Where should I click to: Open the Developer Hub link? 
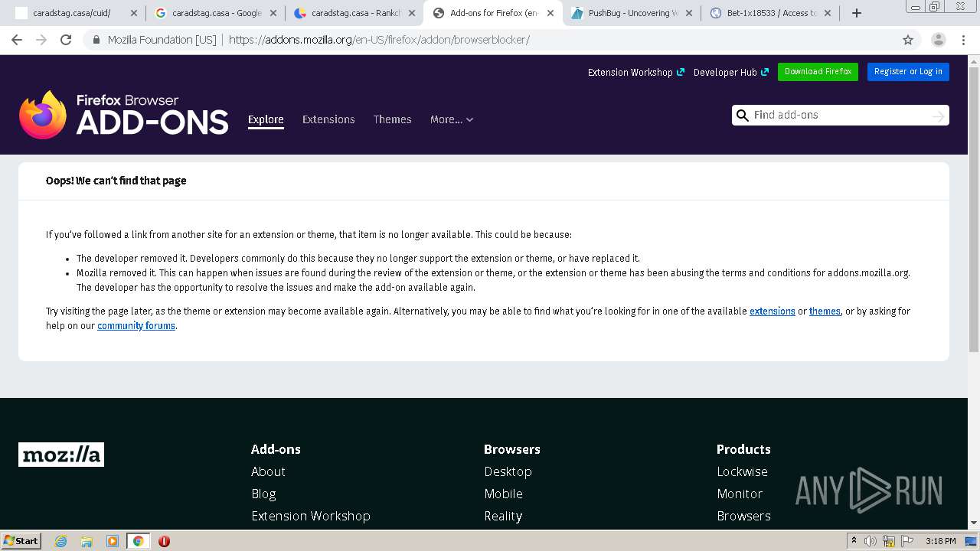pos(731,72)
